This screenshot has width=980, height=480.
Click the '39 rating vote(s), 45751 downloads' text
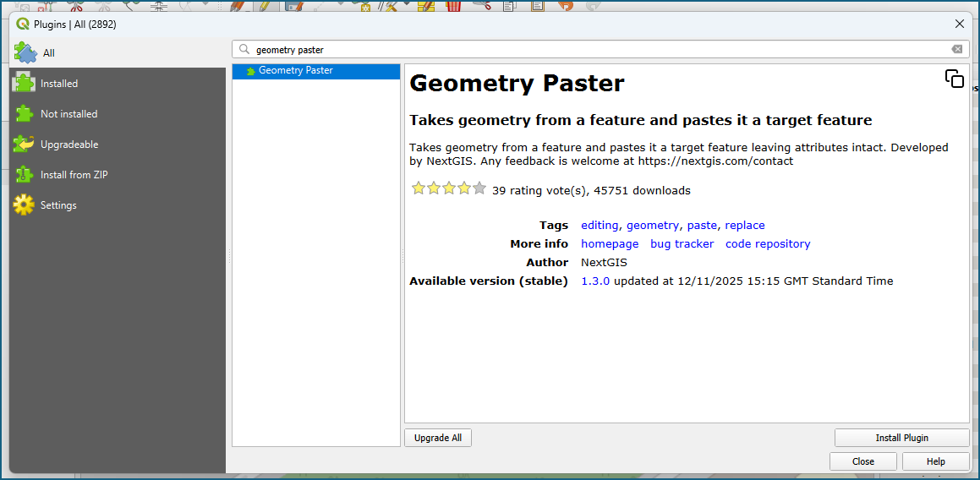click(x=591, y=191)
